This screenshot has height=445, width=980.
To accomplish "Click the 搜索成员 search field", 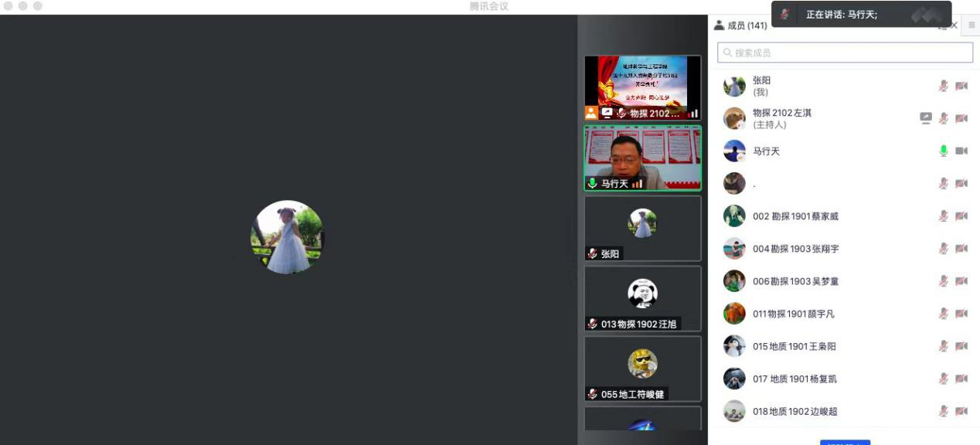I will (845, 53).
